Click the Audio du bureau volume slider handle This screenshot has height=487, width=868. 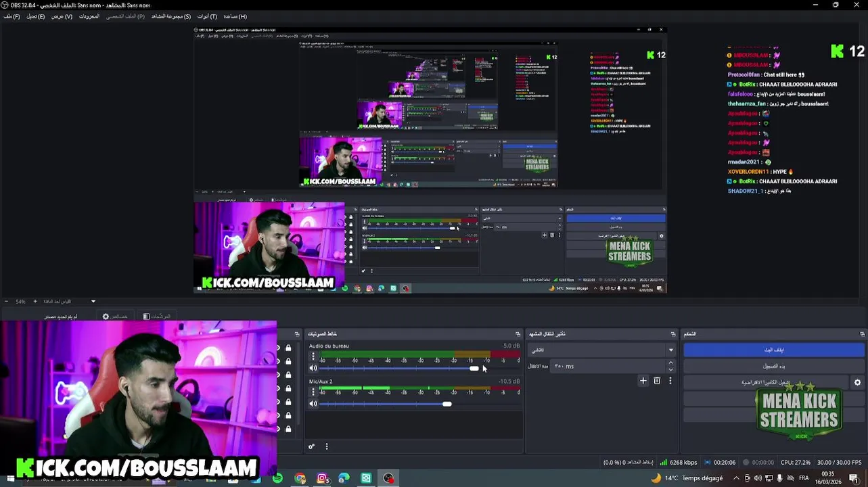tap(474, 369)
